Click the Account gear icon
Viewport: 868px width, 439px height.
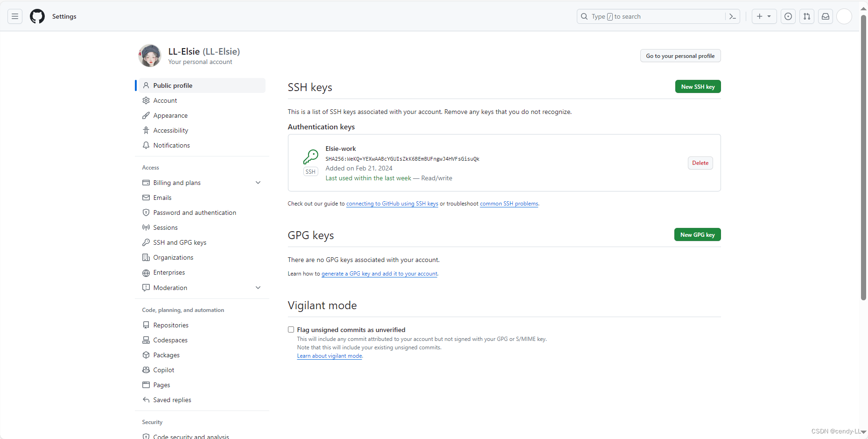coord(146,100)
